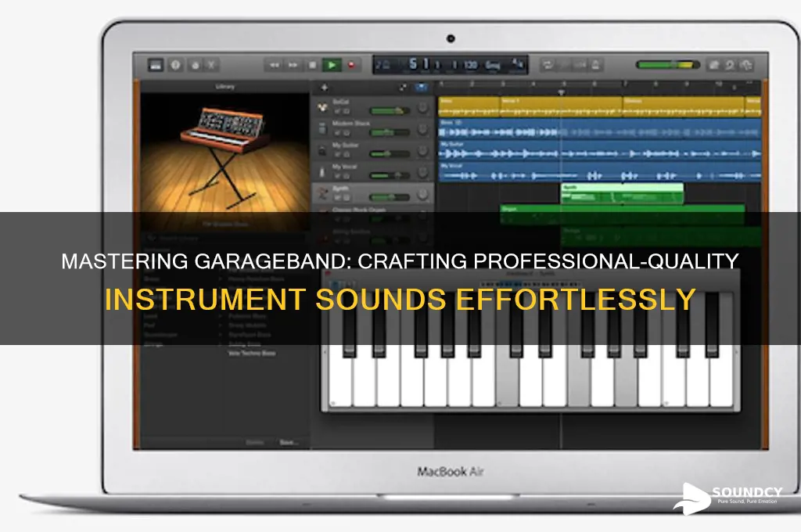This screenshot has height=532, width=801.
Task: Adjust the master volume slider
Action: coord(668,65)
